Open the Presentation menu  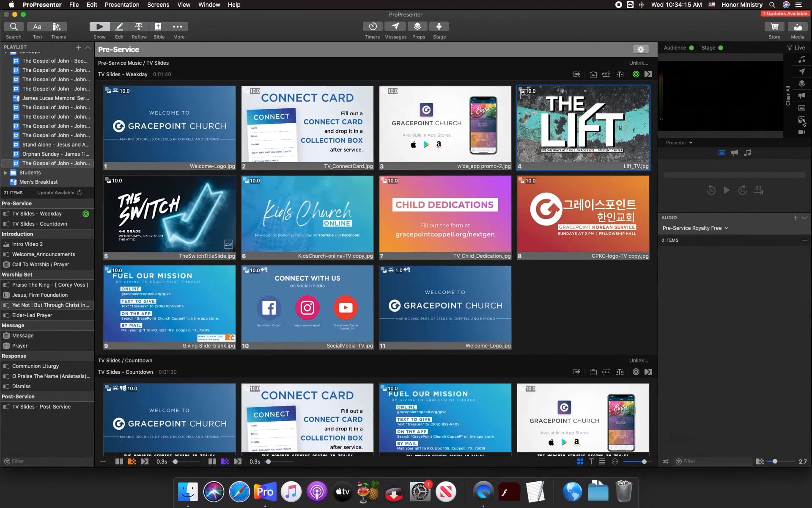122,5
